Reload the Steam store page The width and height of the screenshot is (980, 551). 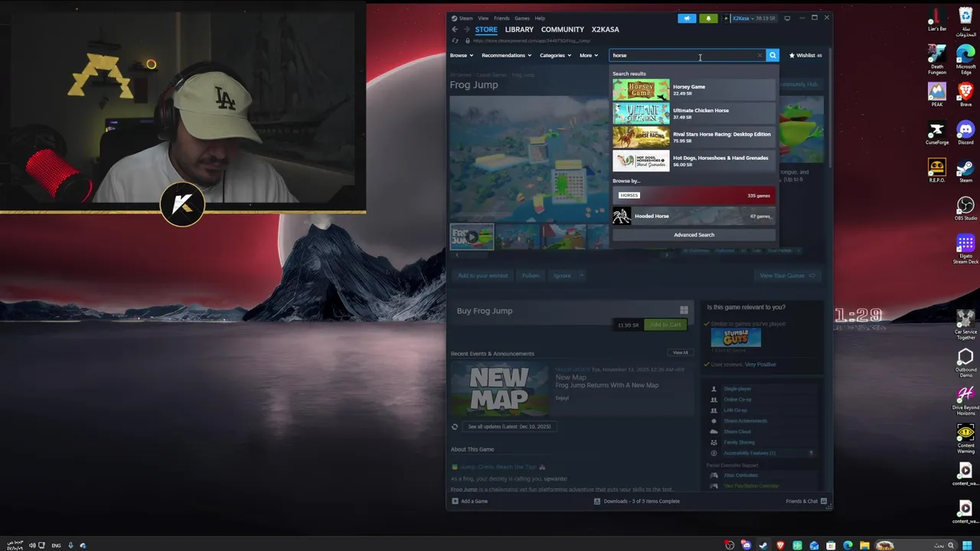click(x=455, y=41)
